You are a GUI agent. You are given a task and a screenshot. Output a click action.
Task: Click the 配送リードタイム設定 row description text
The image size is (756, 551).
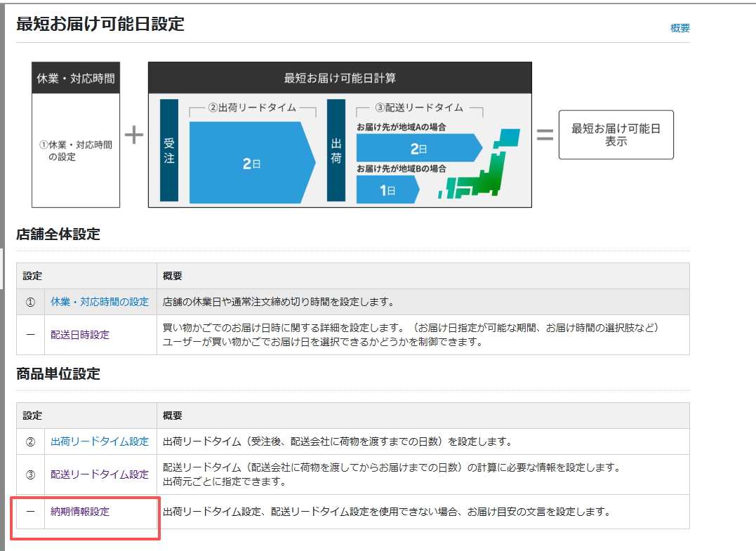coord(392,474)
